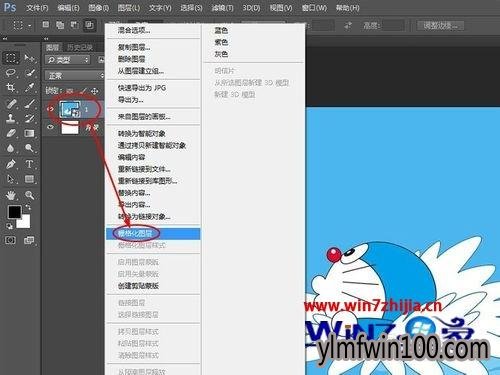Hide the 背景 layer eye icon
The width and height of the screenshot is (500, 375).
click(50, 127)
